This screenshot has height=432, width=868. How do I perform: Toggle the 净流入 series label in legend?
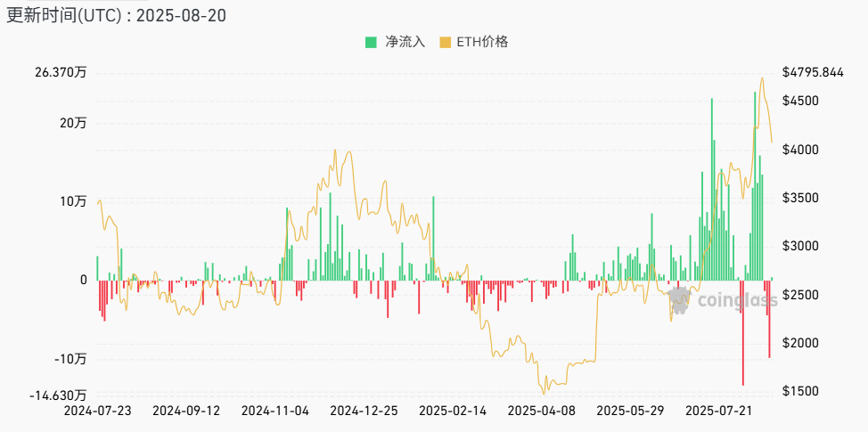[405, 42]
